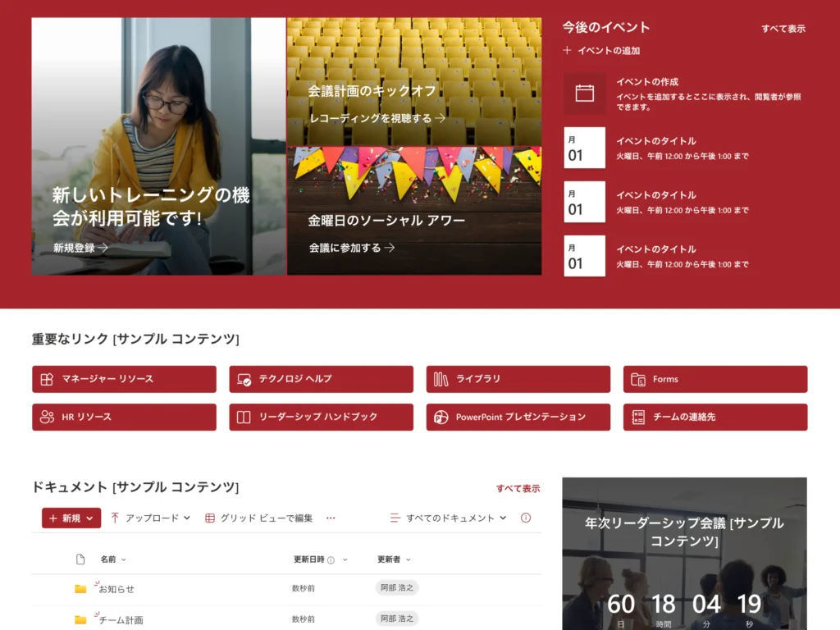Open the document info pane icon

point(526,518)
